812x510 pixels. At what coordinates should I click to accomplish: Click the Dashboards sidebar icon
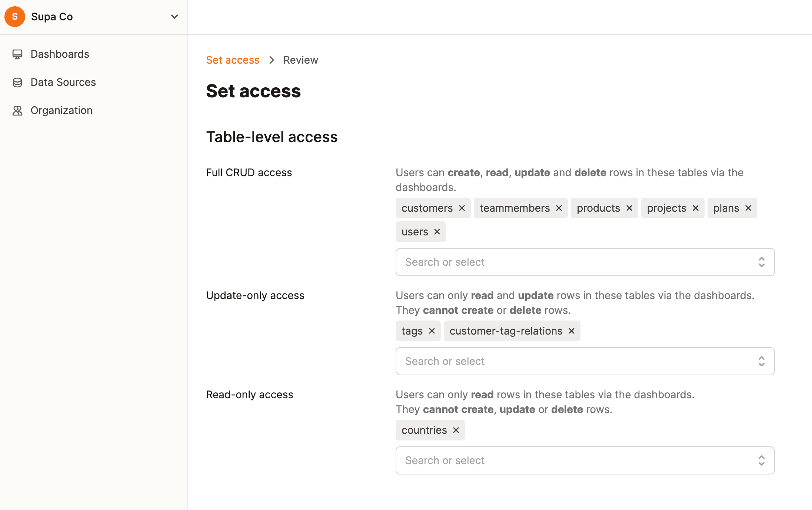(18, 54)
